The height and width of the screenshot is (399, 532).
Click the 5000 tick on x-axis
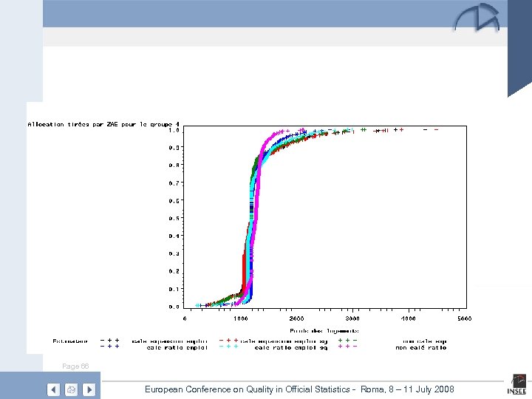pyautogui.click(x=463, y=318)
